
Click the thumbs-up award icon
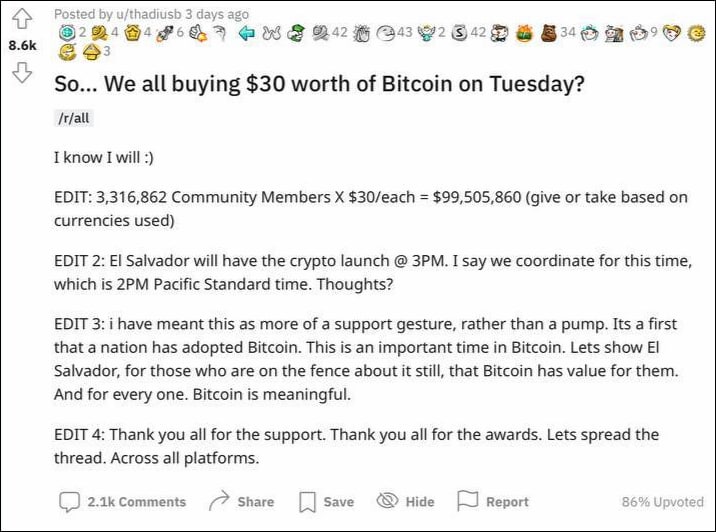pyautogui.click(x=199, y=33)
